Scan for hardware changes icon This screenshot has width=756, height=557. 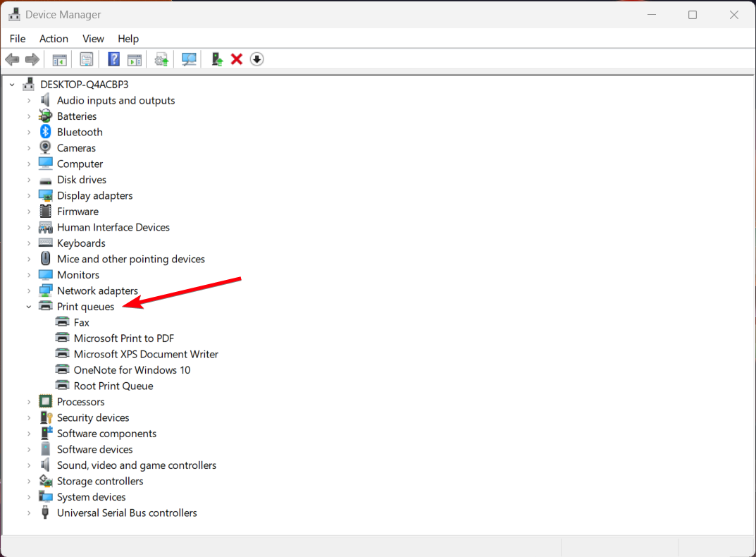(x=189, y=59)
